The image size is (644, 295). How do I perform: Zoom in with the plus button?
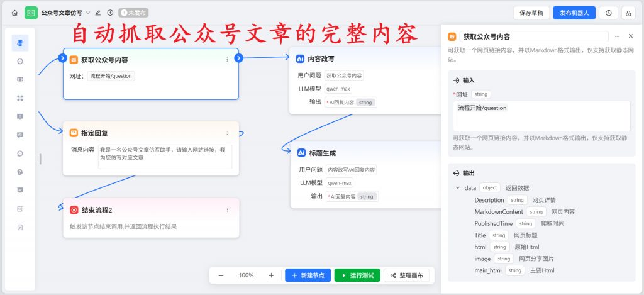[x=271, y=276]
